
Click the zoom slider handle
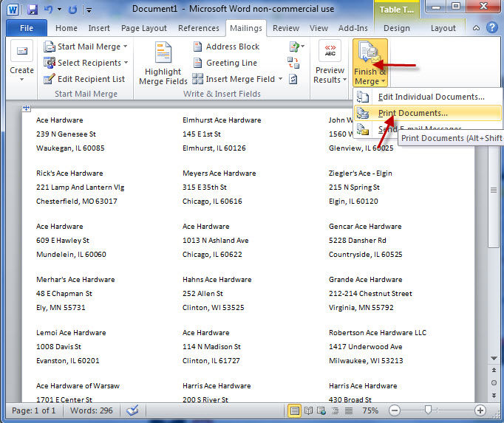tap(428, 410)
